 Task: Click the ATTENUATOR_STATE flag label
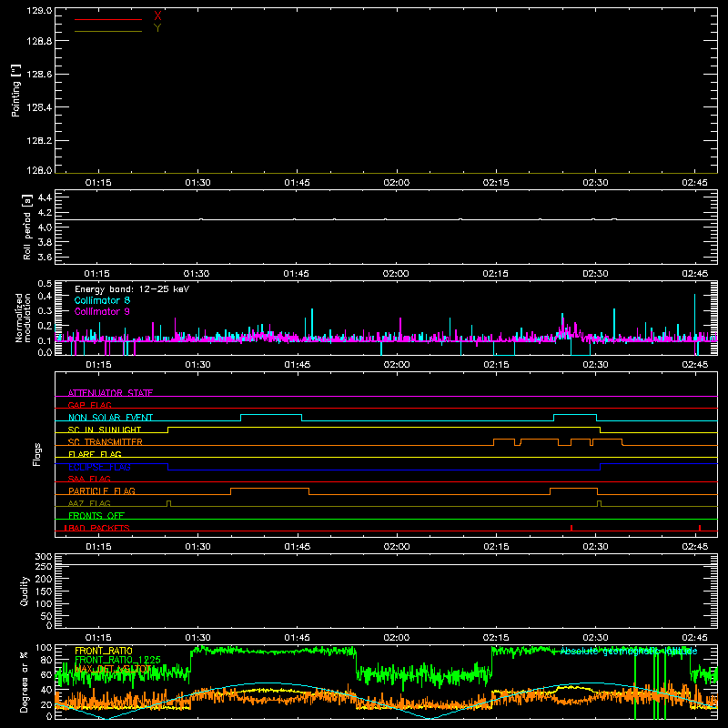point(110,393)
